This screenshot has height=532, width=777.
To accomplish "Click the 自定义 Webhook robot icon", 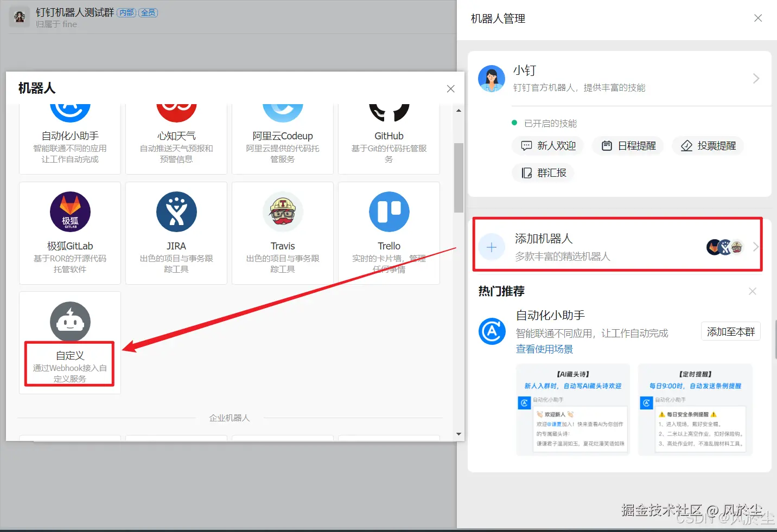I will click(69, 321).
